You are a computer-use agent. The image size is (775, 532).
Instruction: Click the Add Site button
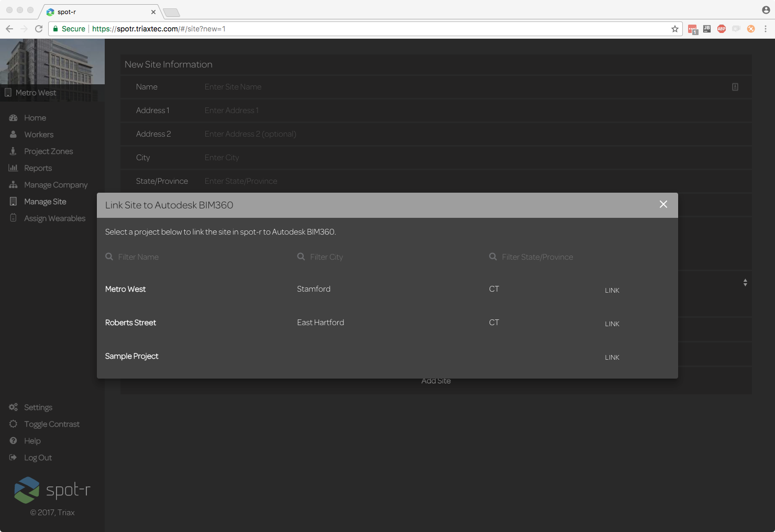click(436, 381)
